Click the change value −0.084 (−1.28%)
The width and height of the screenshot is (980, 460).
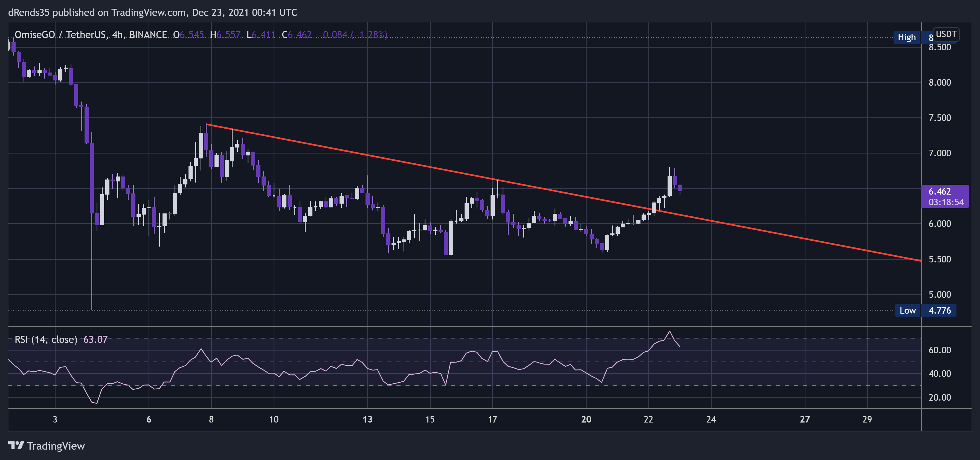tap(353, 35)
